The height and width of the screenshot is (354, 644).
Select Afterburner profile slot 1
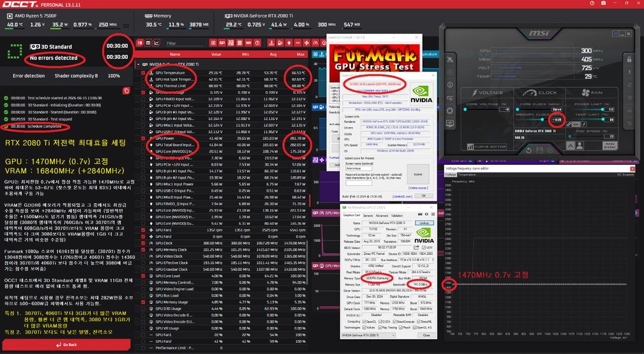coord(629,72)
